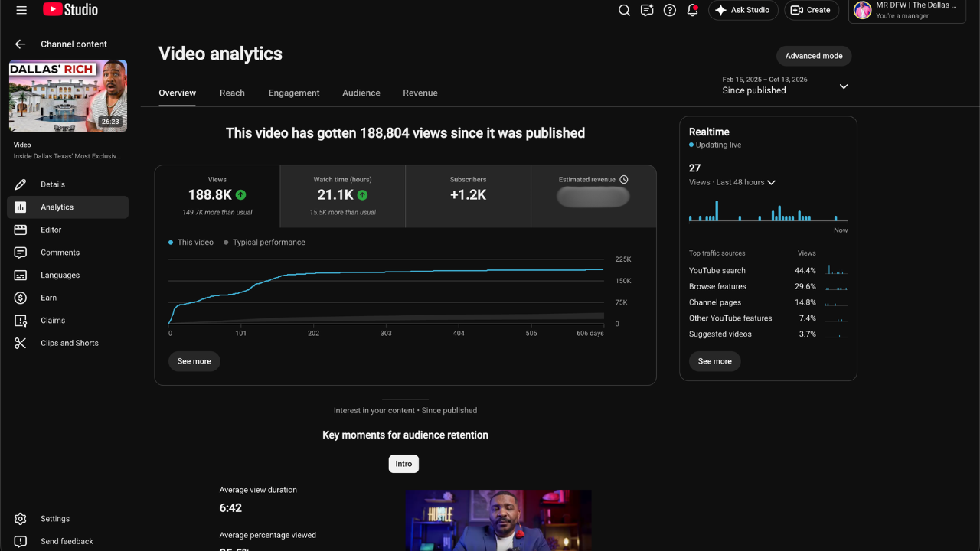This screenshot has width=980, height=551.
Task: Switch to the Audience tab
Action: (361, 93)
